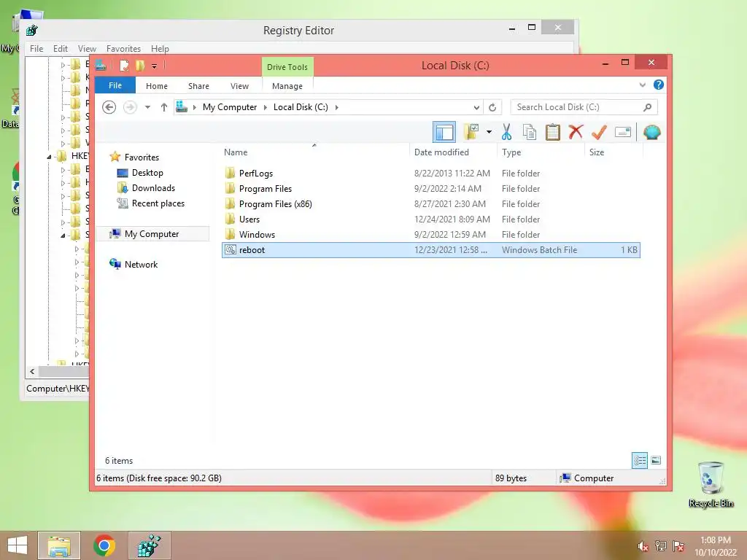Open the Recycle Bin desktop icon

(x=711, y=484)
